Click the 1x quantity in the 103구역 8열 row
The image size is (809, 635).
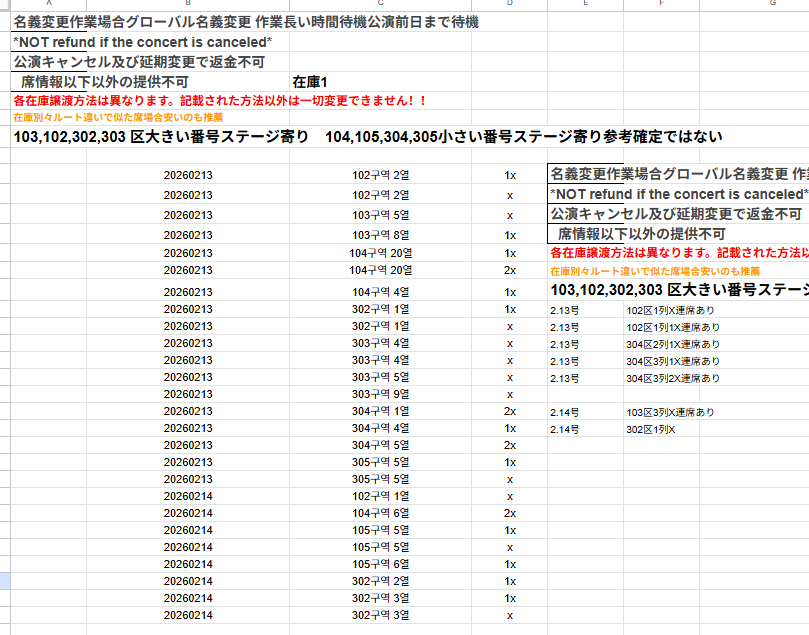point(510,235)
